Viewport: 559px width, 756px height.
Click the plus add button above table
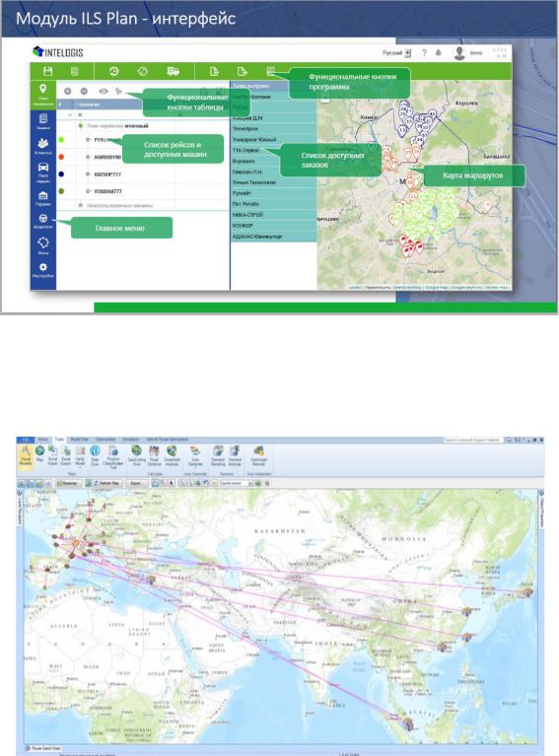[67, 91]
